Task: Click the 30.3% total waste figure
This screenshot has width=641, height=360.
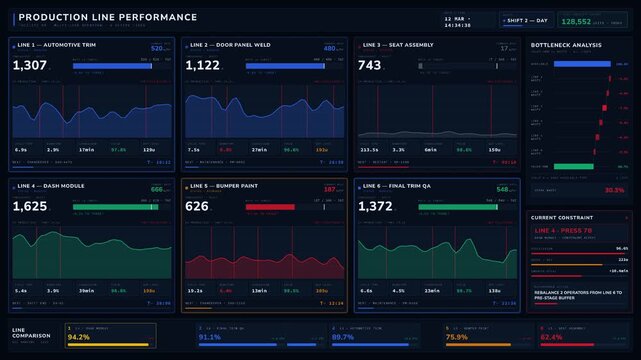Action: [x=614, y=190]
